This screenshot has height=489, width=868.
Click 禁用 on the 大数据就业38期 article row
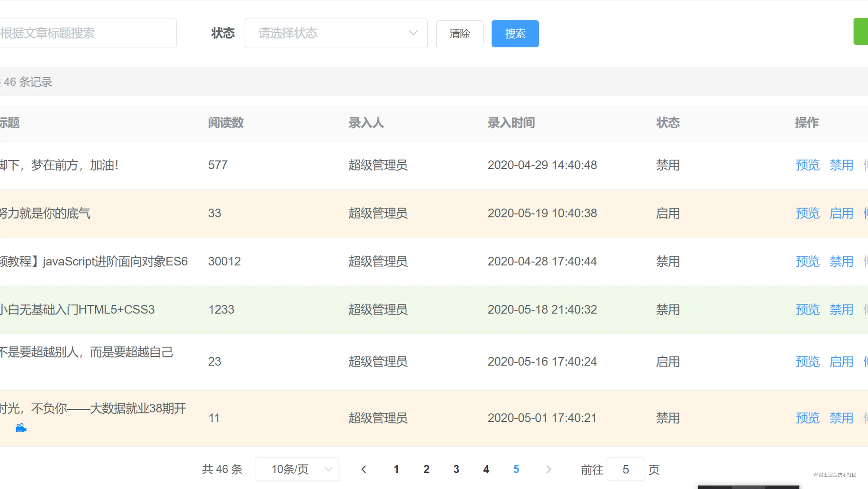coord(841,418)
